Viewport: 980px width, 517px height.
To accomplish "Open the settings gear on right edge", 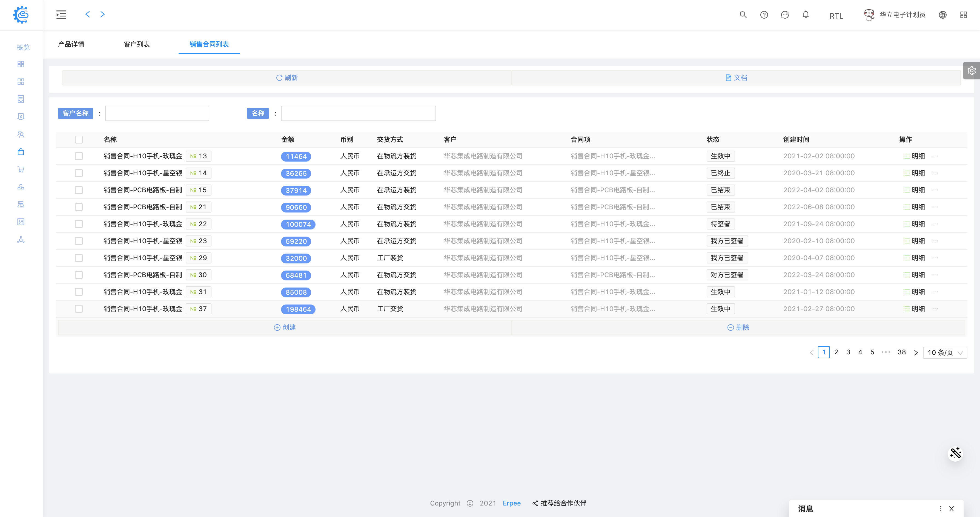I will tap(971, 71).
